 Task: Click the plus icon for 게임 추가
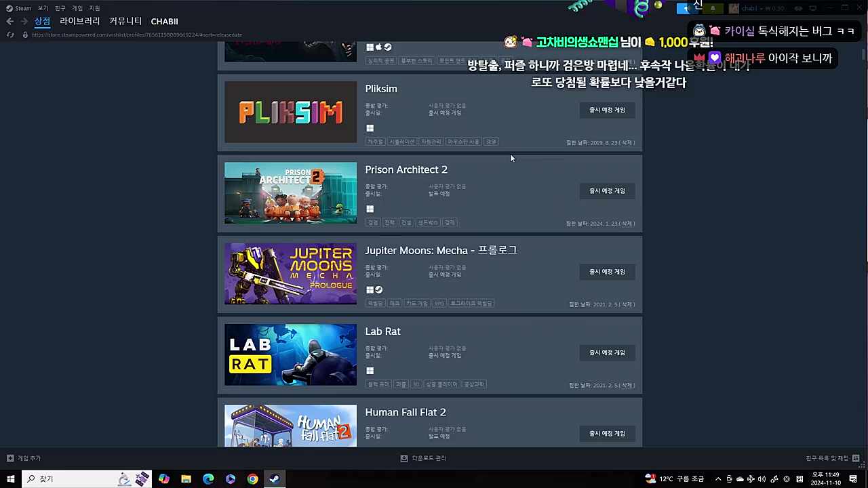tap(10, 458)
